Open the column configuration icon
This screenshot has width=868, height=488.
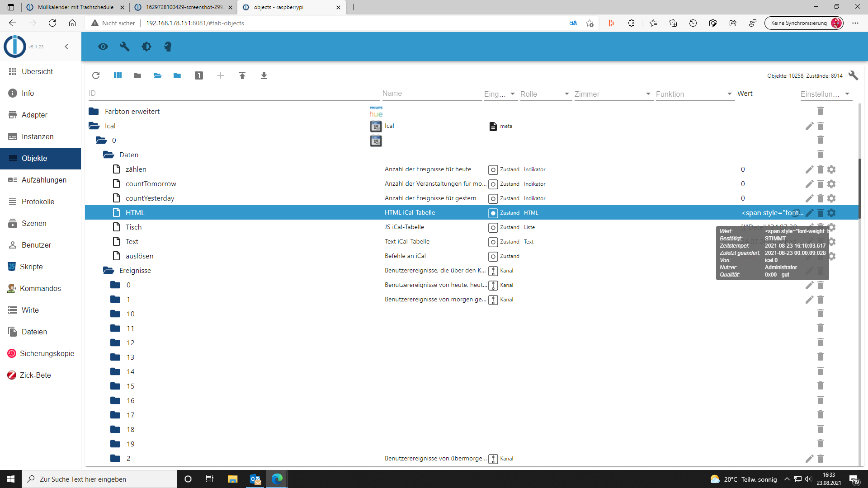click(x=118, y=75)
